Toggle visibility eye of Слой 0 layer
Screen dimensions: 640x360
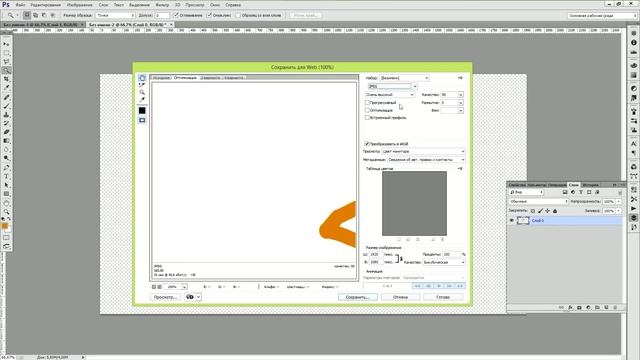click(512, 220)
